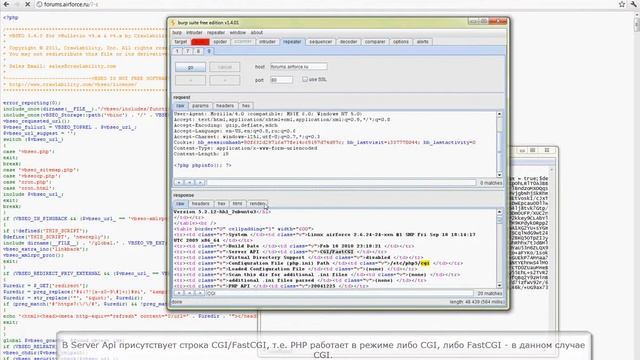Switch to the sequencer tab
Viewport: 640px width, 360px height.
coord(320,42)
